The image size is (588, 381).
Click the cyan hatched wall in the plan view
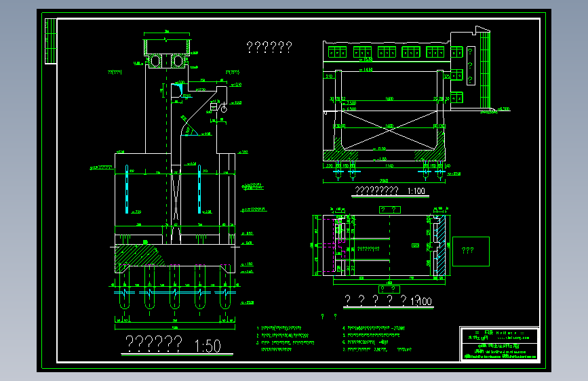441,245
